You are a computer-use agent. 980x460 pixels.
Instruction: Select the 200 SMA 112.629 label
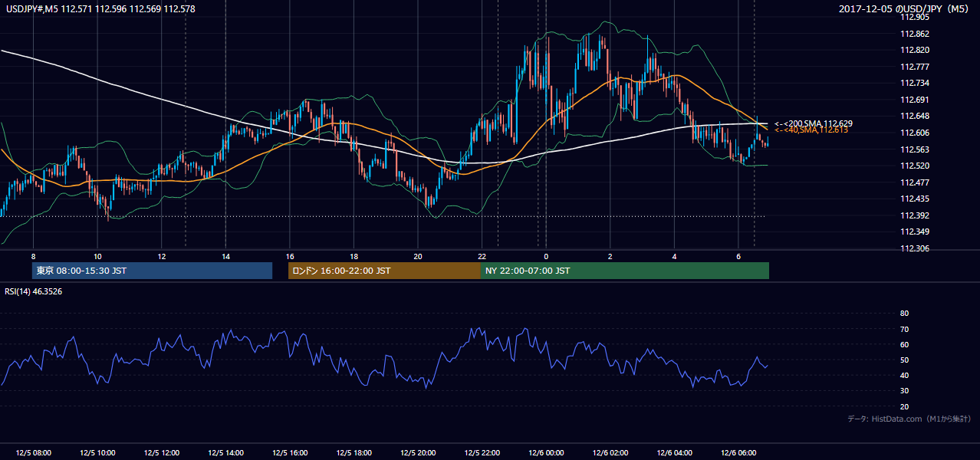tap(814, 123)
